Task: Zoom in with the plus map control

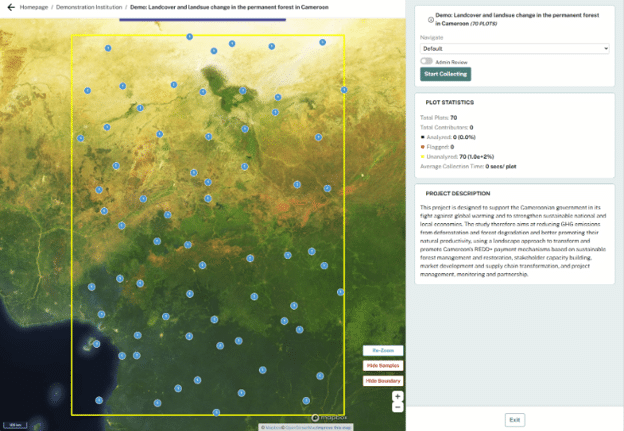Action: tap(398, 396)
